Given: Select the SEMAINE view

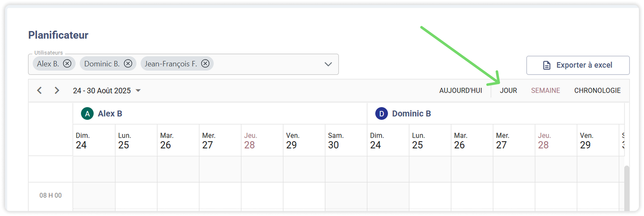Looking at the screenshot, I should (x=545, y=90).
